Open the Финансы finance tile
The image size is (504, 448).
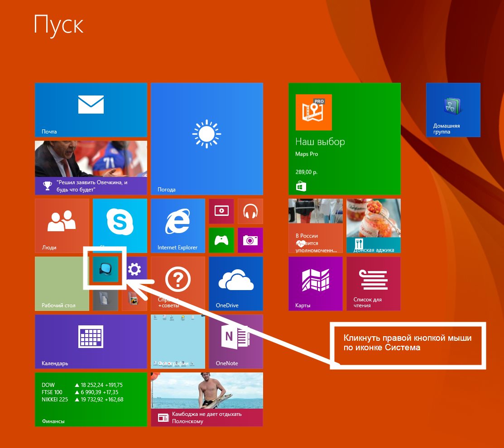91,399
